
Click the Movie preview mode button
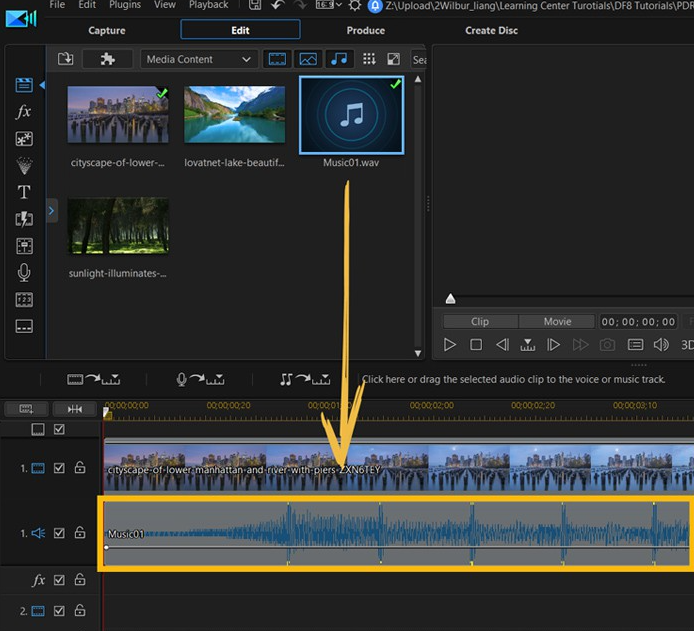pyautogui.click(x=557, y=321)
